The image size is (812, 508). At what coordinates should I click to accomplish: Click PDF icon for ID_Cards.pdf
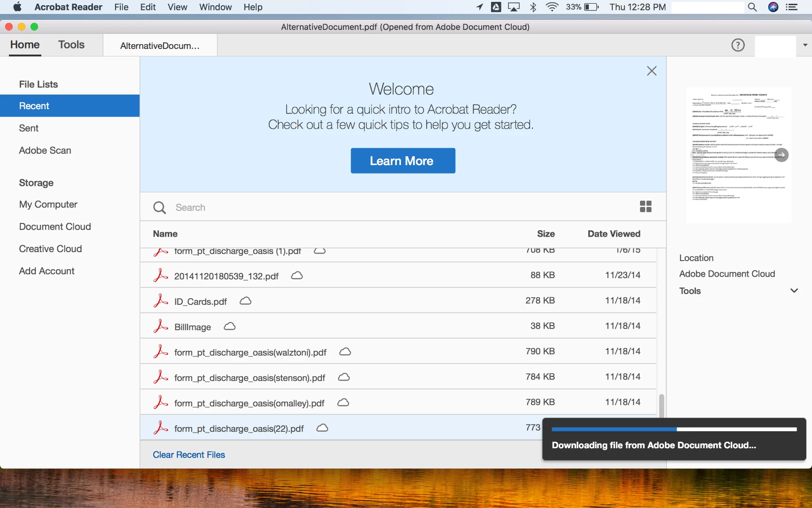click(161, 301)
